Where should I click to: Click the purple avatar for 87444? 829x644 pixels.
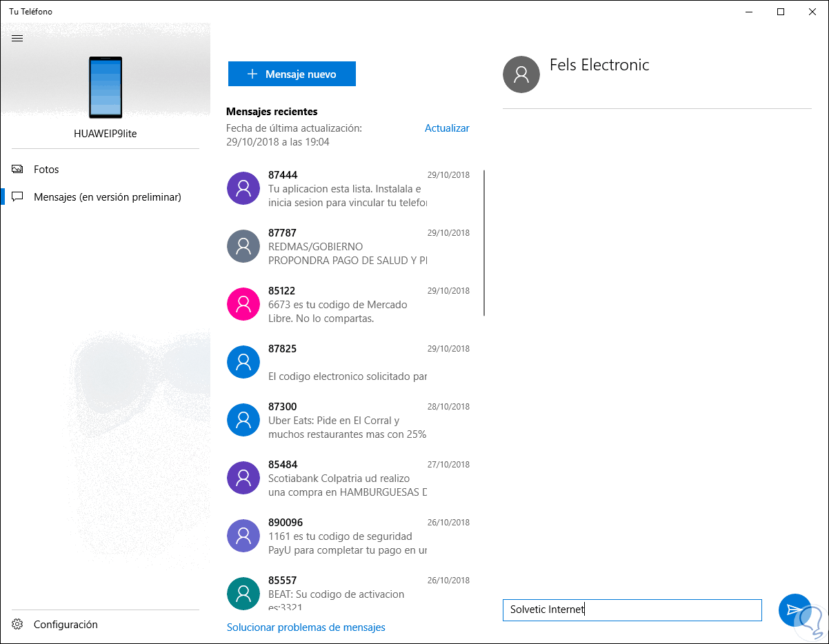243,188
